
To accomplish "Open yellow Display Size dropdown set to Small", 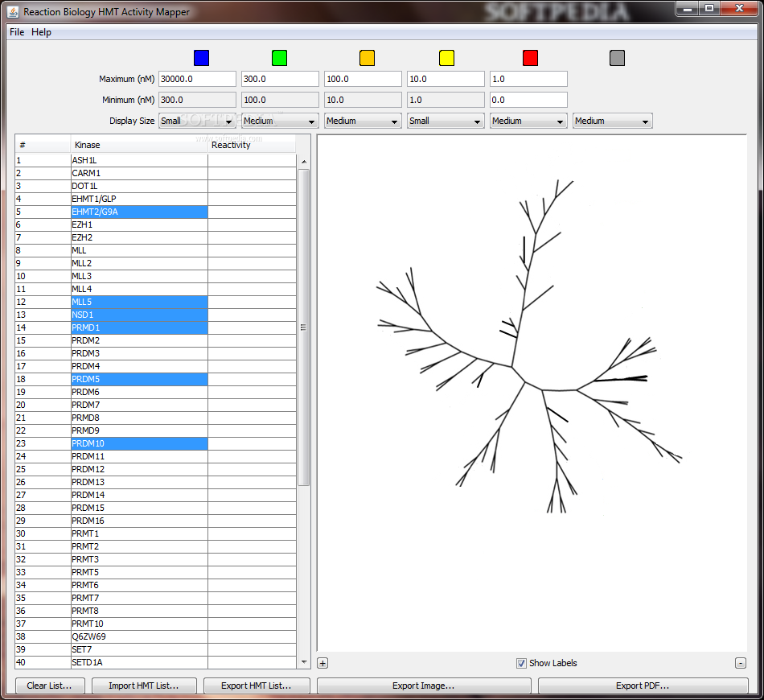I will click(x=446, y=121).
